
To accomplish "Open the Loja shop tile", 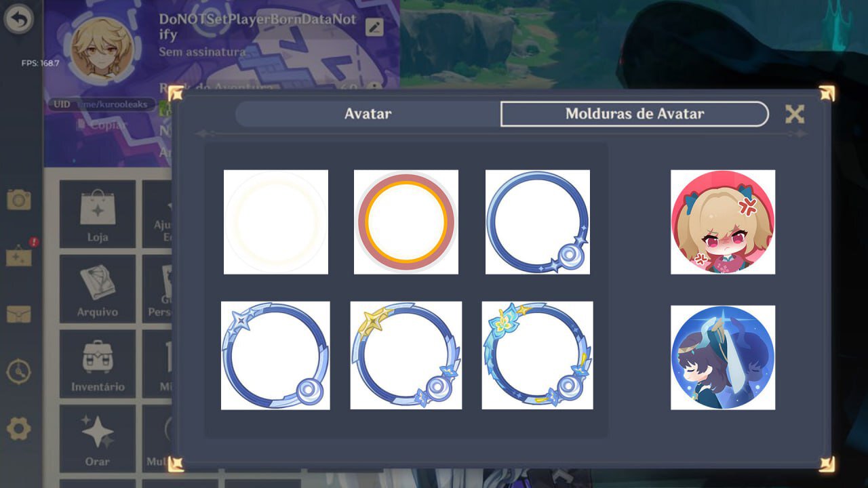I will 98,215.
